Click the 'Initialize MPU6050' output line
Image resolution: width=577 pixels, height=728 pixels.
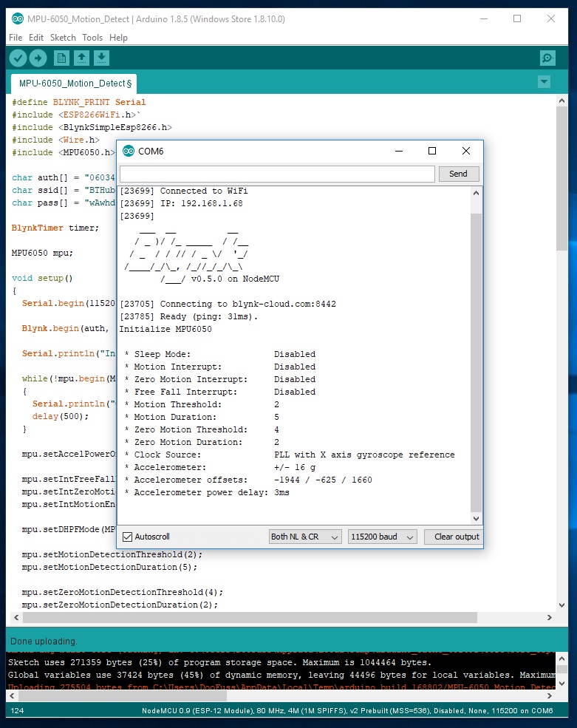coord(165,329)
